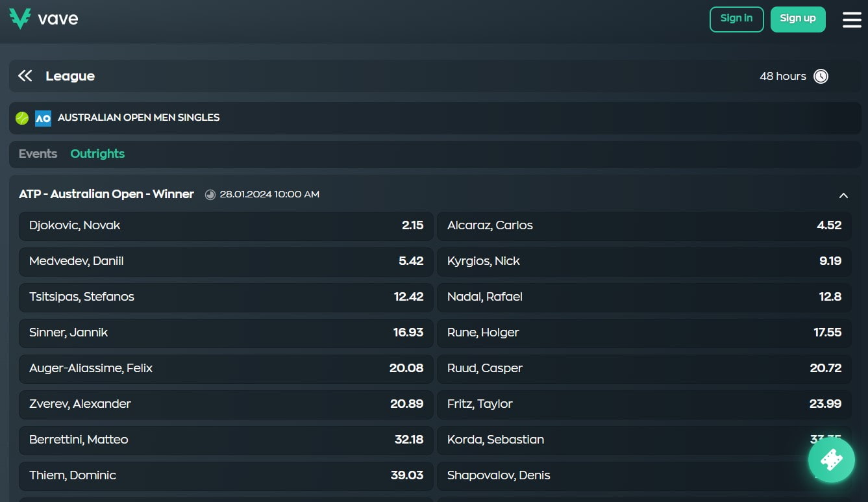Select Kyrgios, Nick odds 9.19

pyautogui.click(x=644, y=261)
